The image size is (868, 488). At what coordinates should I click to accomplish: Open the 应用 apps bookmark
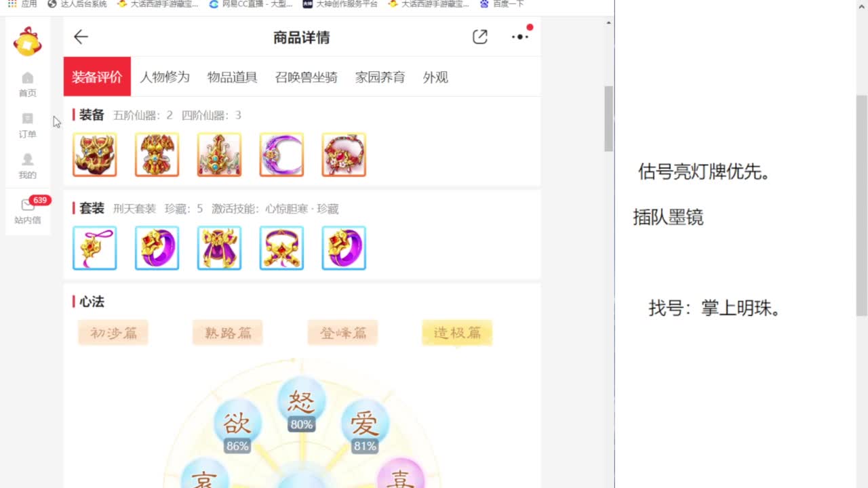click(x=22, y=4)
